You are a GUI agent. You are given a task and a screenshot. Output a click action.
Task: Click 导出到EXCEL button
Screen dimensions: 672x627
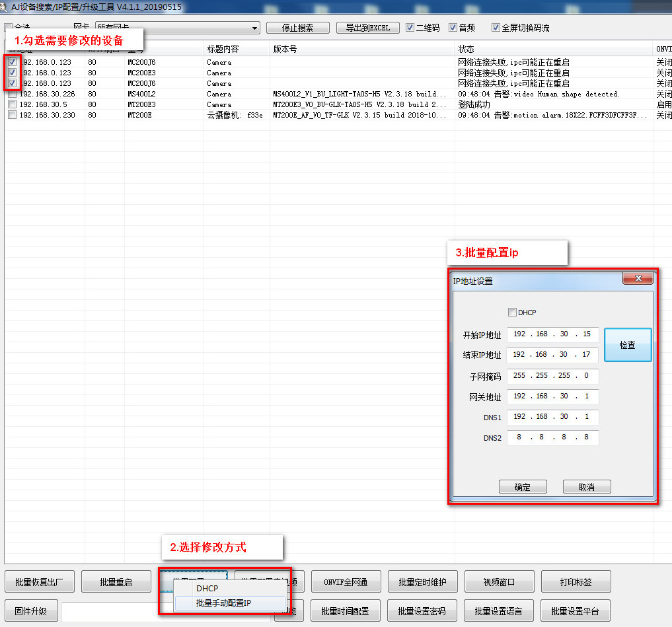[367, 28]
